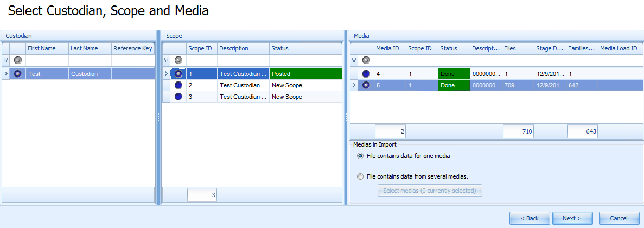Click the 'New Scope' status of scope 3

(x=305, y=97)
